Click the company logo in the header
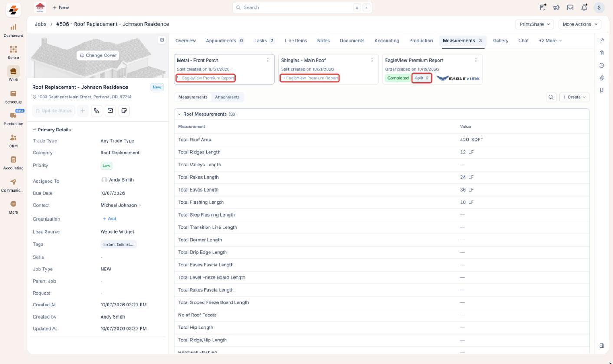 point(40,7)
